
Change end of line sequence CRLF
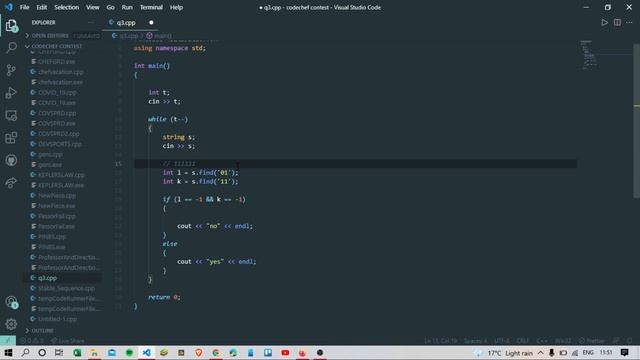(x=522, y=341)
